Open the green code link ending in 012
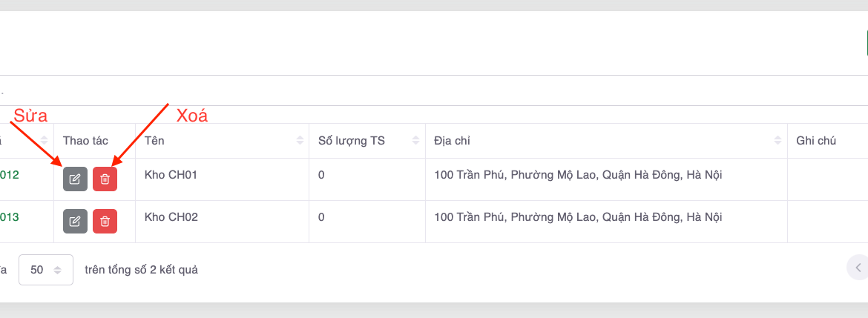 pos(9,176)
